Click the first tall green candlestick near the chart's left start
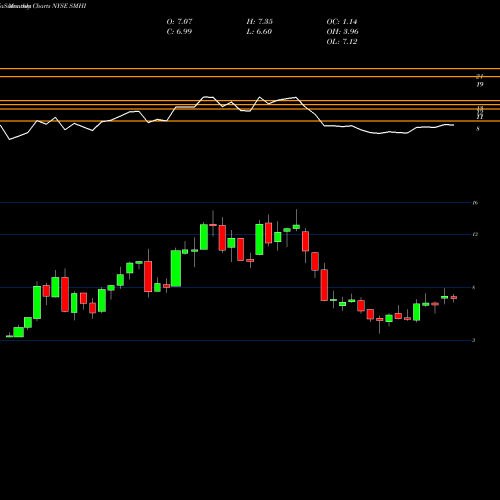 click(x=37, y=302)
